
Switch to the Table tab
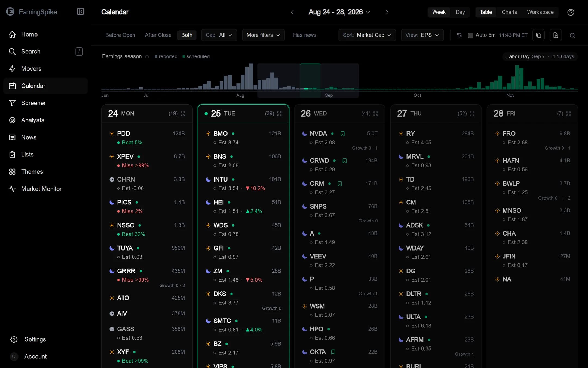pos(486,12)
